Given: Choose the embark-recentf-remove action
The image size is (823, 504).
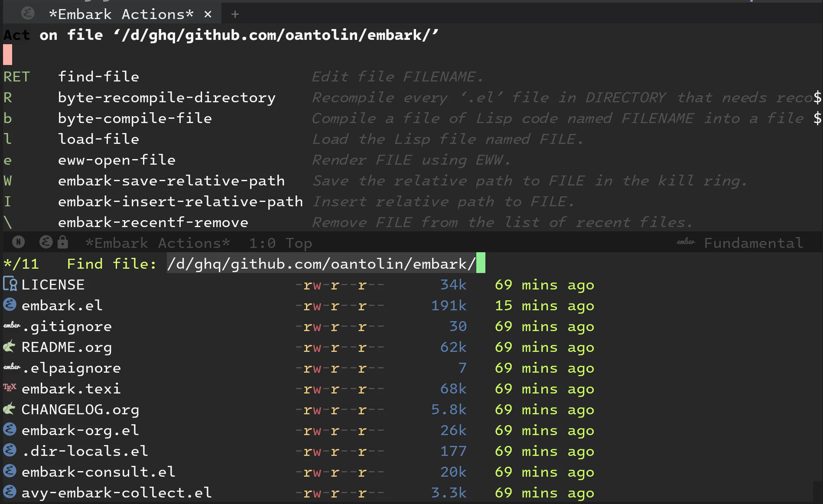Looking at the screenshot, I should point(153,223).
